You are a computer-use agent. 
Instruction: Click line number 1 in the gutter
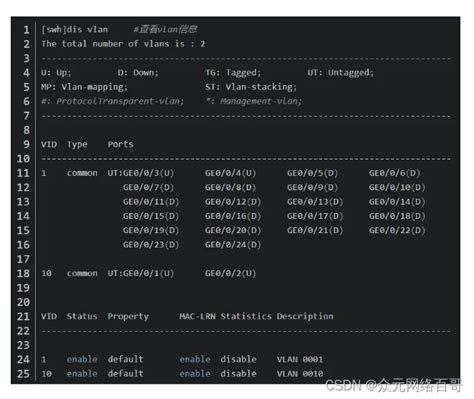(x=26, y=30)
